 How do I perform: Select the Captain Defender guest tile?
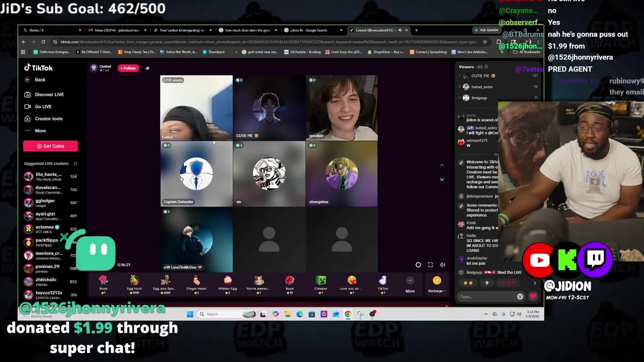coord(196,174)
